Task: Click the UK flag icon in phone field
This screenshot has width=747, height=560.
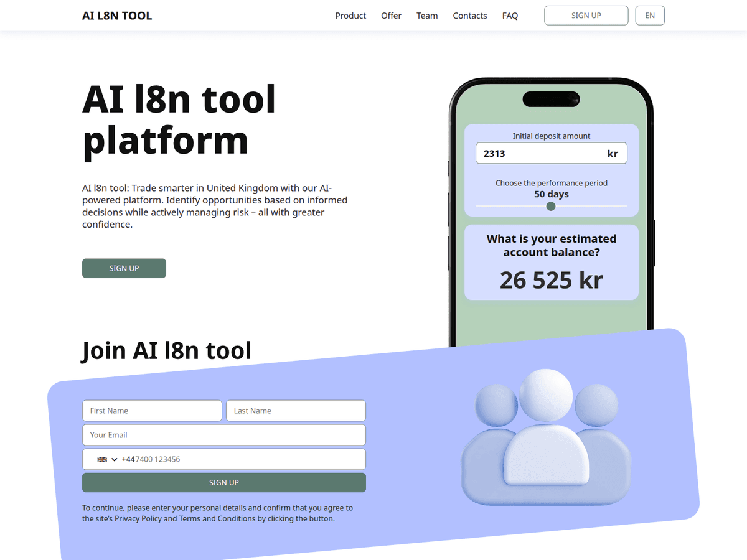Action: (x=102, y=459)
